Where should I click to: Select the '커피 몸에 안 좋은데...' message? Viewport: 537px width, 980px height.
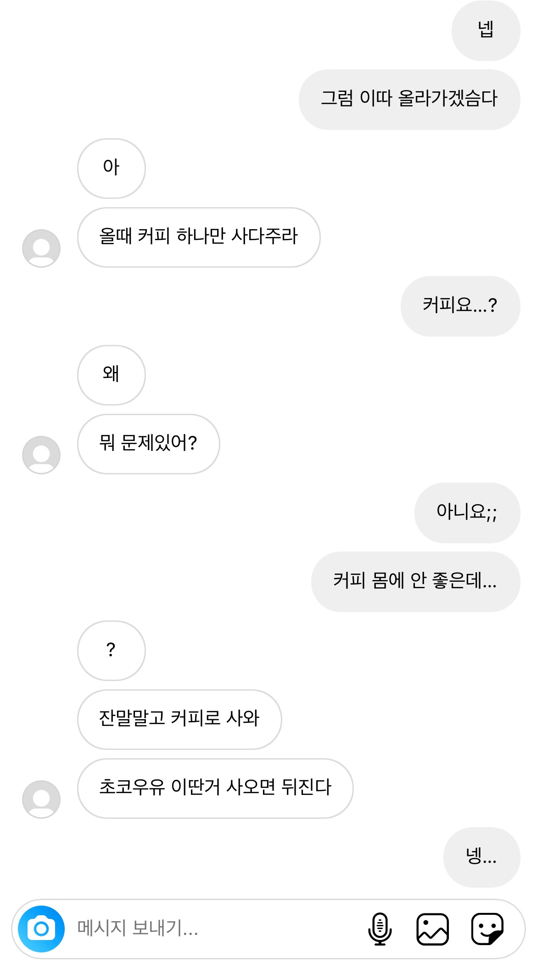[x=415, y=581]
